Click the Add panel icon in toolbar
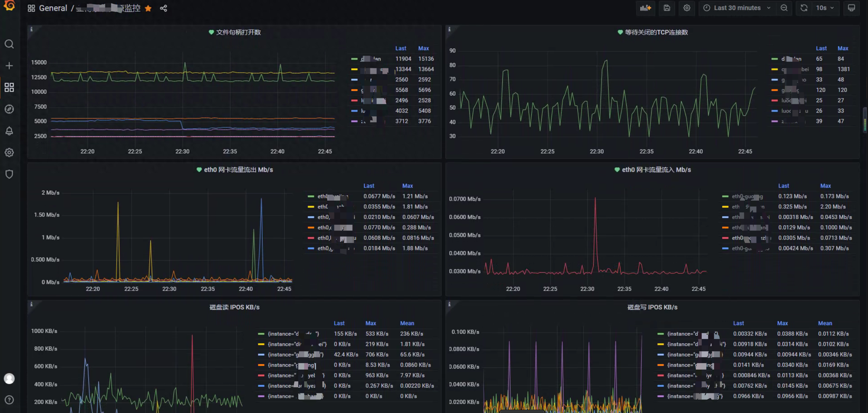Viewport: 868px width, 413px height. tap(645, 8)
